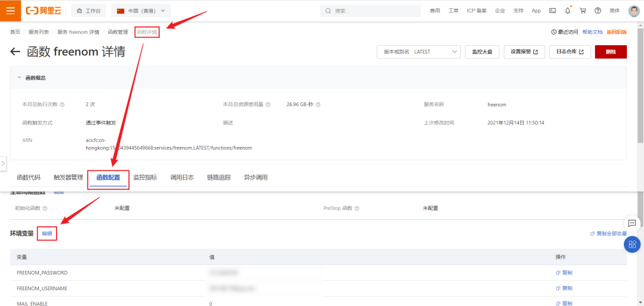Viewport: 644px width, 306px height.
Task: Open the shopping cart icon
Action: [583, 11]
